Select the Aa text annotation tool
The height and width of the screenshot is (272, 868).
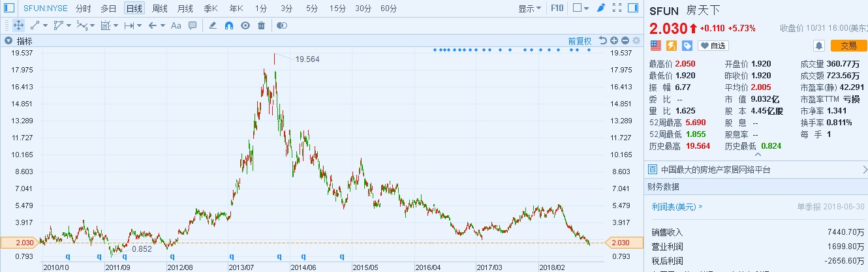tap(176, 25)
